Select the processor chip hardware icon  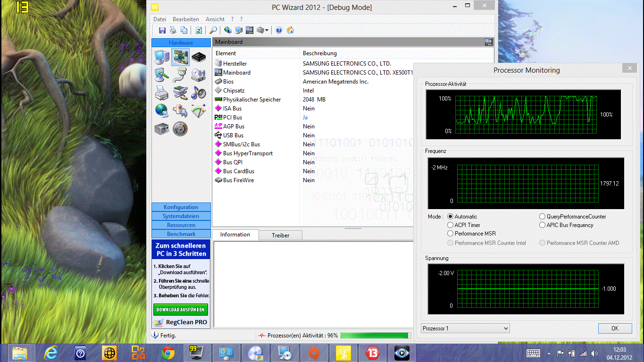[199, 57]
